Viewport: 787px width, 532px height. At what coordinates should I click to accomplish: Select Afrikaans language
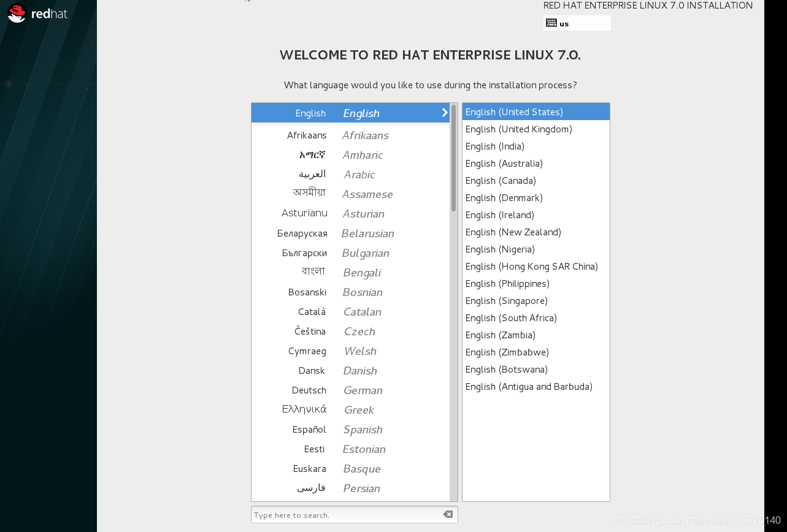coord(350,135)
